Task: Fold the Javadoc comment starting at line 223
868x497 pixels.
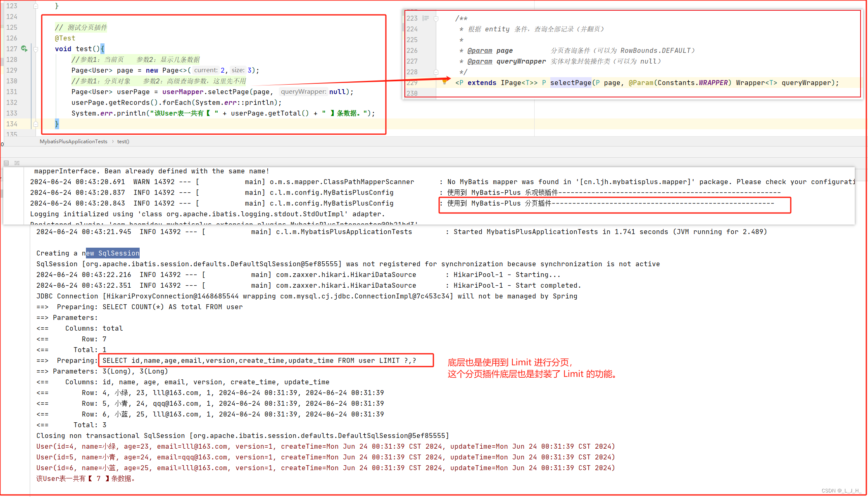Action: pos(436,19)
